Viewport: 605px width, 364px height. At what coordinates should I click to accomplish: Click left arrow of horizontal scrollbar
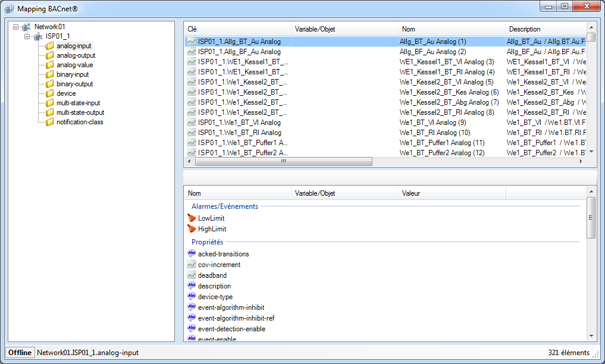click(x=189, y=162)
